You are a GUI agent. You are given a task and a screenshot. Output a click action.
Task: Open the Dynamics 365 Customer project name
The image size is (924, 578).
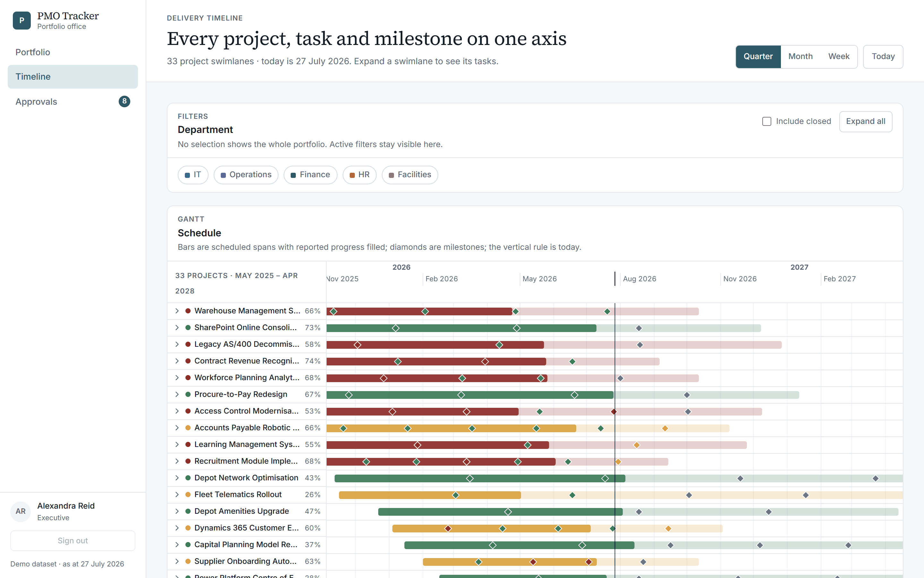pyautogui.click(x=247, y=528)
